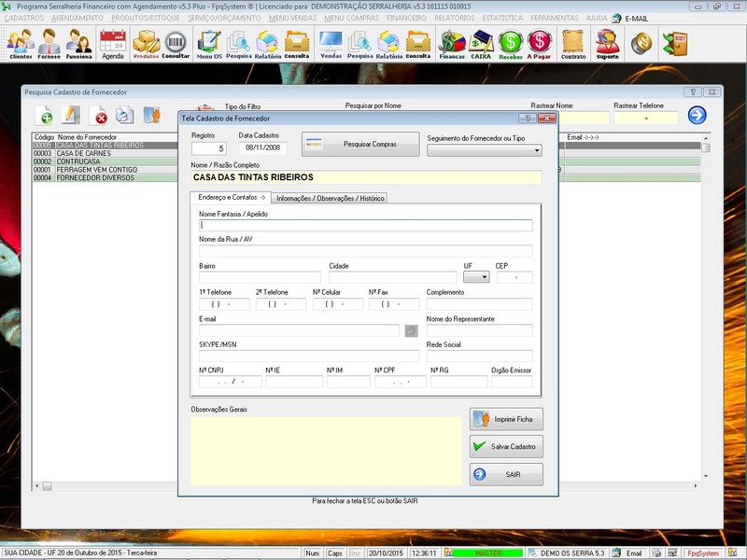This screenshot has height=560, width=747.
Task: Click print icon in Pesquisa window
Action: coord(125,115)
